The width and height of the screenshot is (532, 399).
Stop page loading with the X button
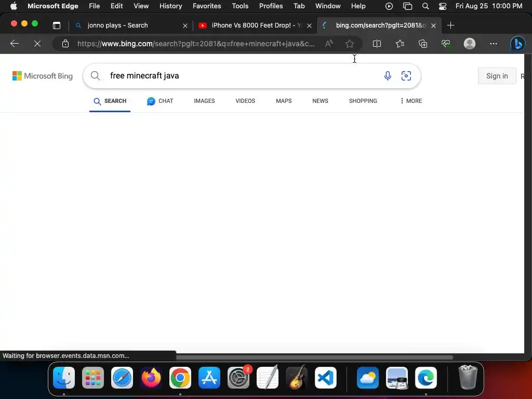point(37,44)
